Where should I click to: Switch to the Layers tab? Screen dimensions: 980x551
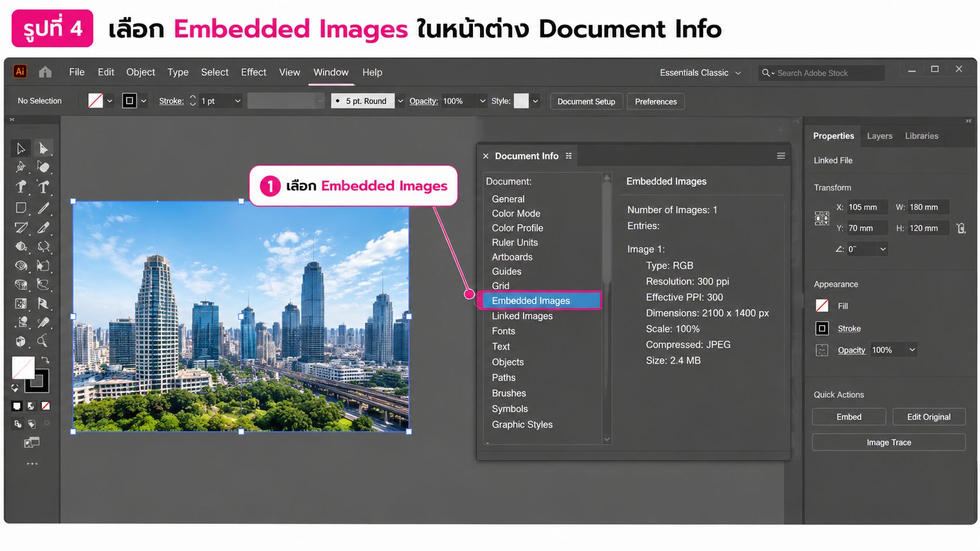879,136
